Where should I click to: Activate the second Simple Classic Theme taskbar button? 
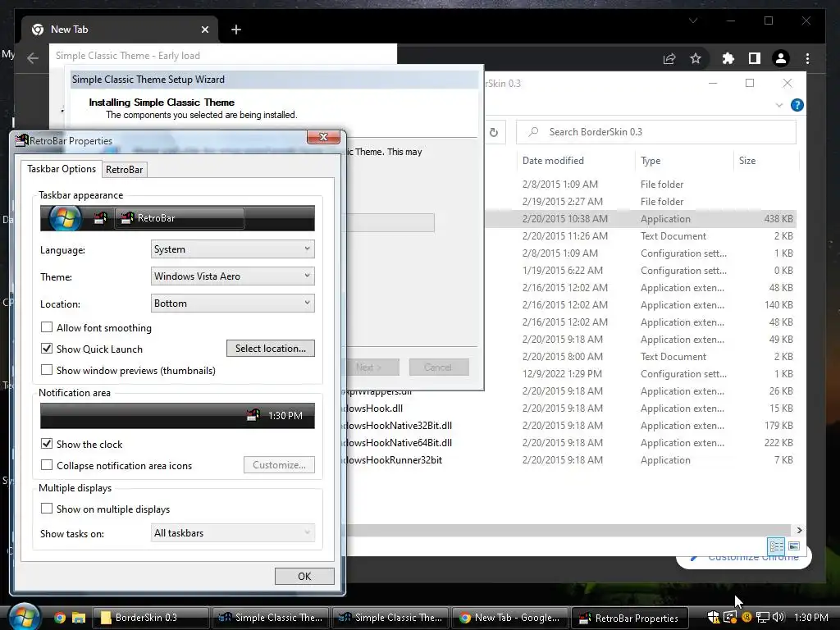point(390,618)
